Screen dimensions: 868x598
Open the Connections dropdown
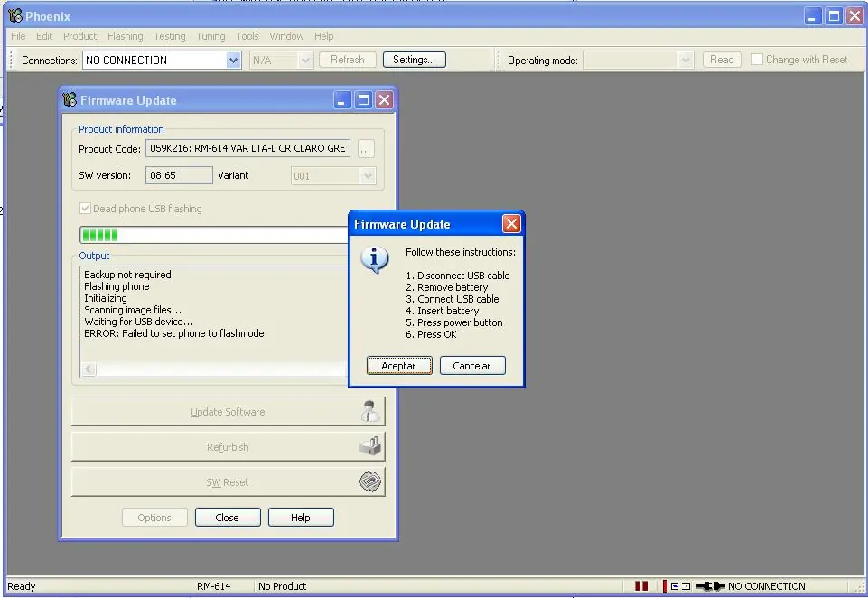point(234,60)
